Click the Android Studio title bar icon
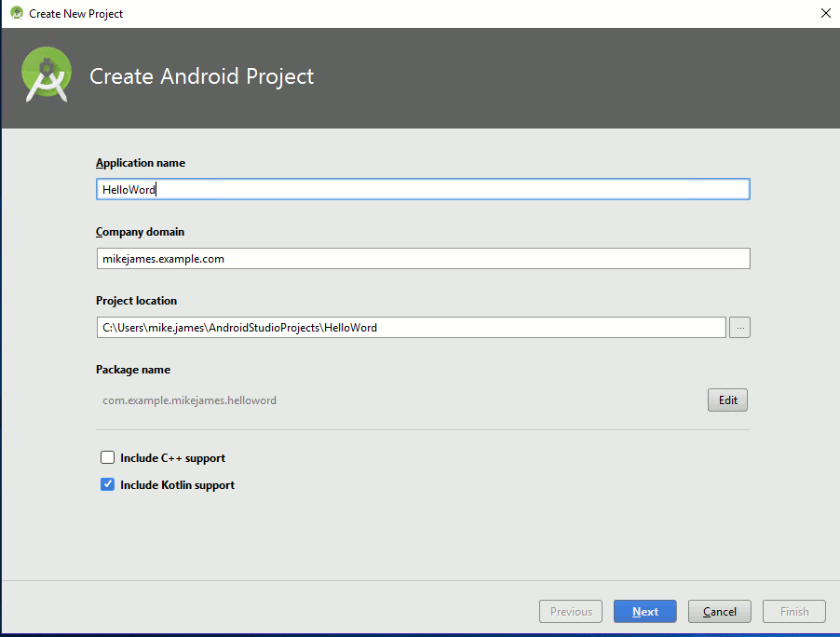 click(x=17, y=13)
